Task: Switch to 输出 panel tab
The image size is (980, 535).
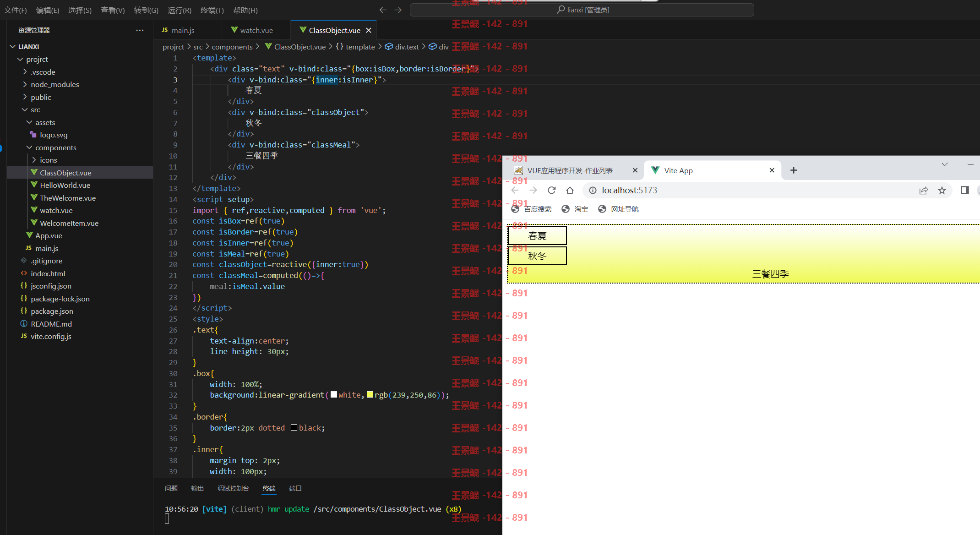Action: [197, 488]
